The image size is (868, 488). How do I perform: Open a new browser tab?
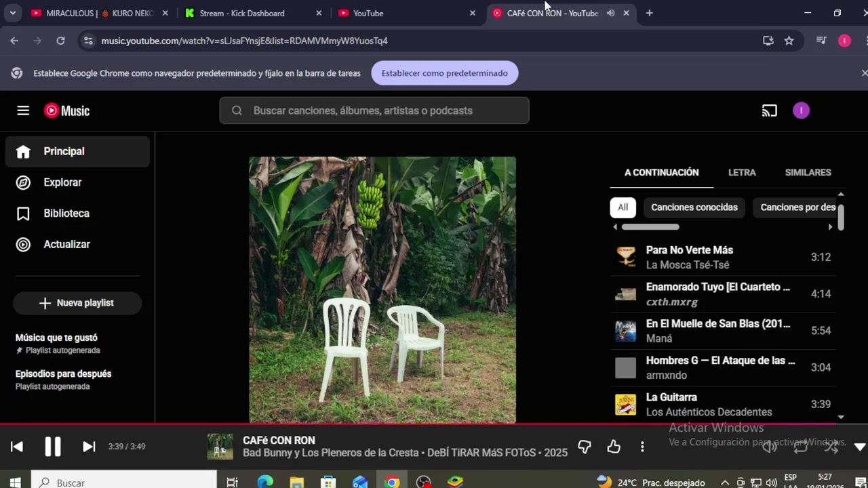tap(649, 13)
